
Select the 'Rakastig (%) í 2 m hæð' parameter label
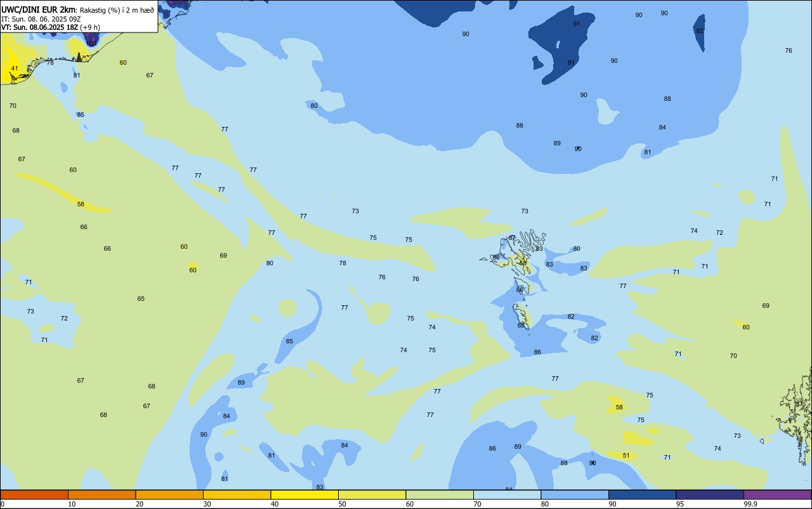click(x=117, y=10)
